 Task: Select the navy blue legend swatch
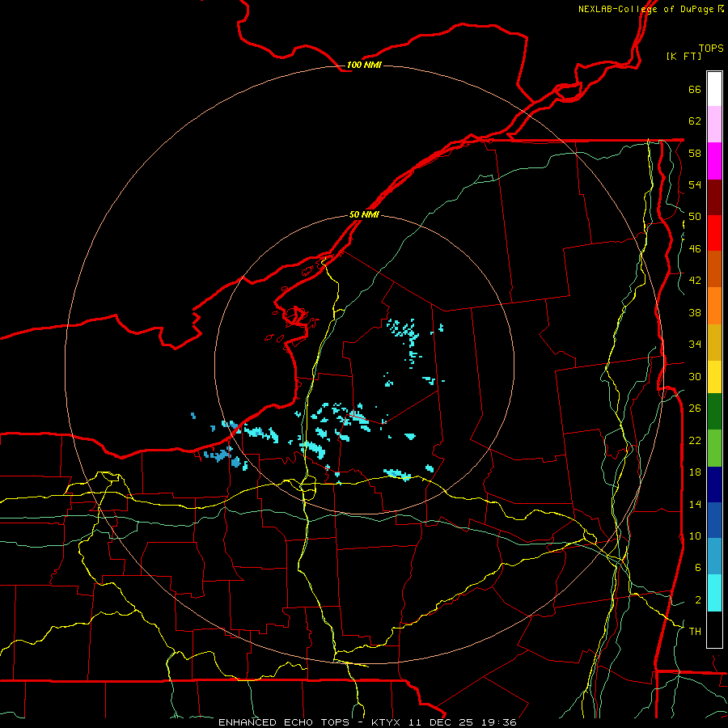coord(714,485)
